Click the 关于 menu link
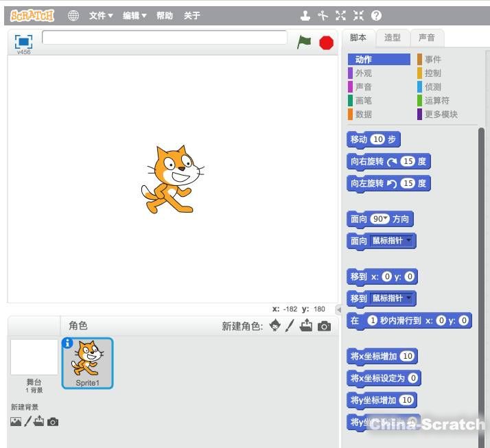The image size is (490, 448). (x=191, y=16)
